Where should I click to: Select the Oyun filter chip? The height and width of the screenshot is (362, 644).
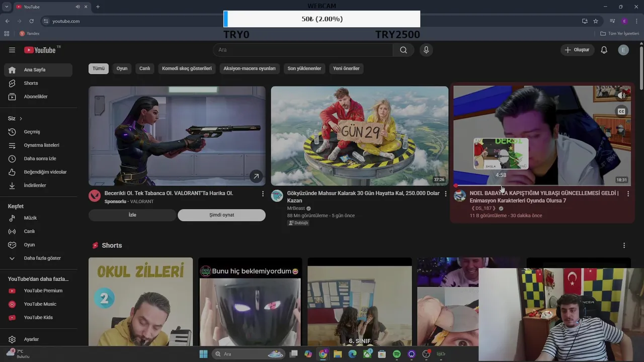(x=122, y=68)
